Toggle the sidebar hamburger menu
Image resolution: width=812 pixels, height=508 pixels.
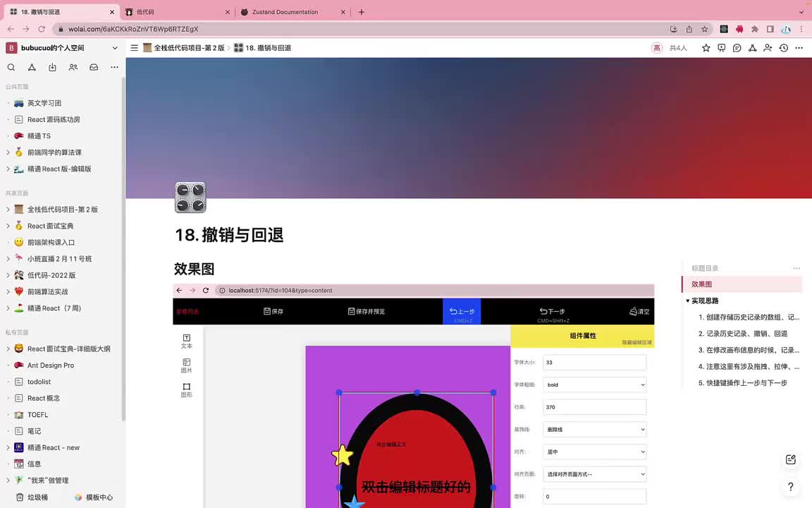tap(134, 48)
